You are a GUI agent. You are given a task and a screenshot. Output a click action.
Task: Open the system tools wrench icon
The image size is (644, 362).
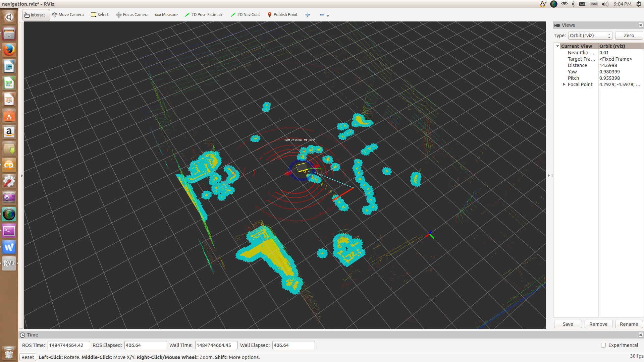(9, 182)
